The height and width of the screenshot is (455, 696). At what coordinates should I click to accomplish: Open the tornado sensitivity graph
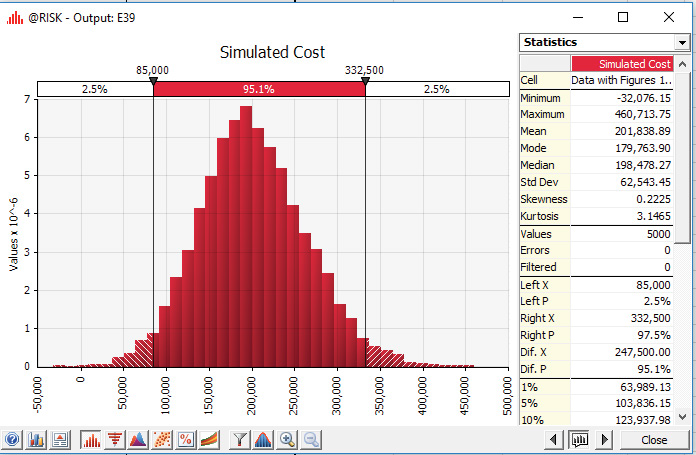pyautogui.click(x=114, y=440)
